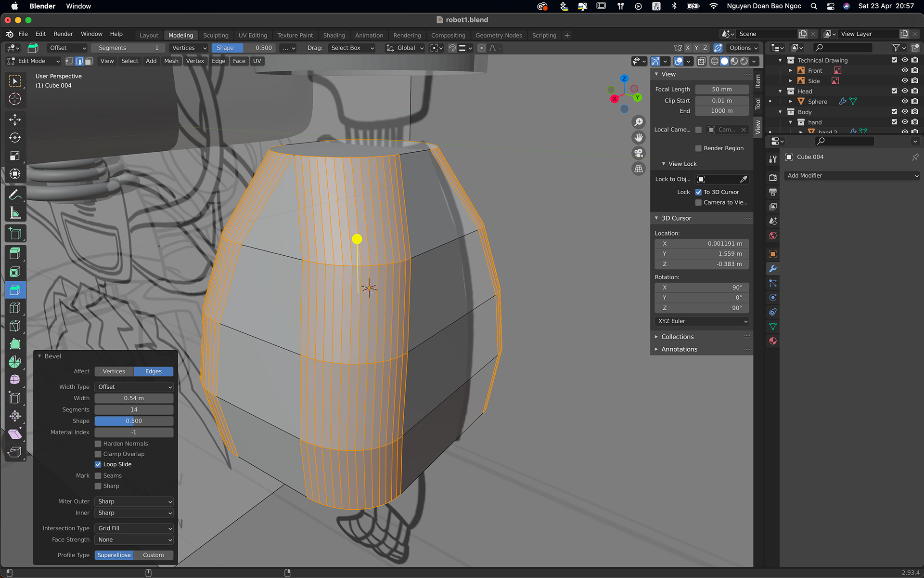
Task: Activate the Move tool
Action: tap(15, 119)
